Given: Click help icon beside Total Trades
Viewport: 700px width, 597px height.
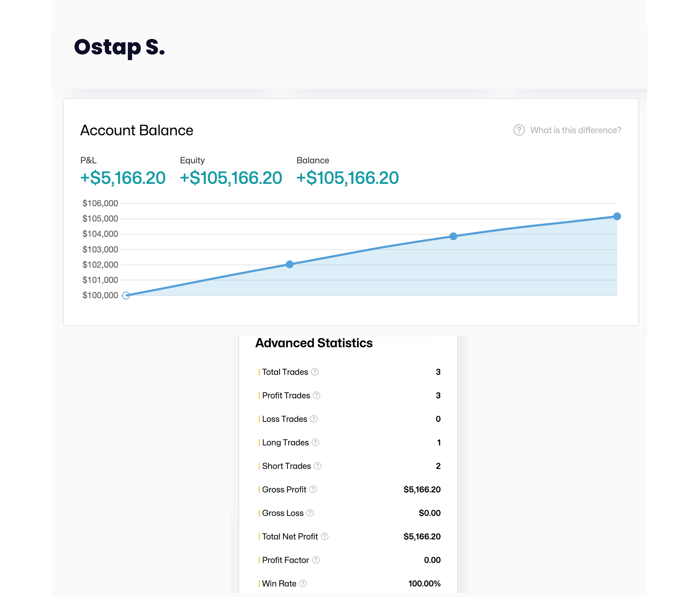Looking at the screenshot, I should [314, 372].
